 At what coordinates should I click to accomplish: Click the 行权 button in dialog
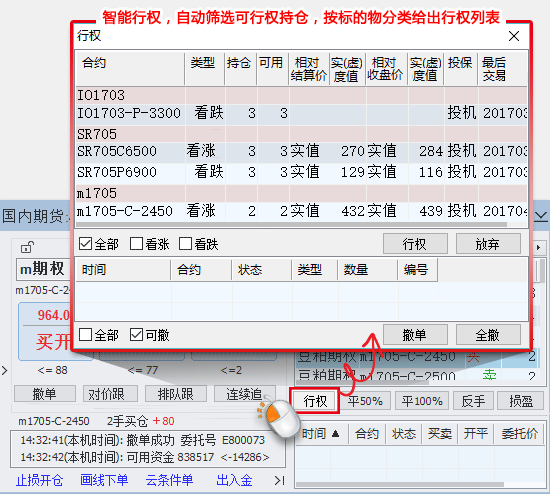pos(415,244)
